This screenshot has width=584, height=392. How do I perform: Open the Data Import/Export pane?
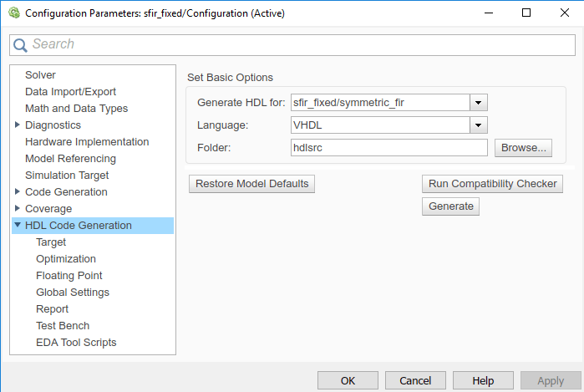point(70,91)
